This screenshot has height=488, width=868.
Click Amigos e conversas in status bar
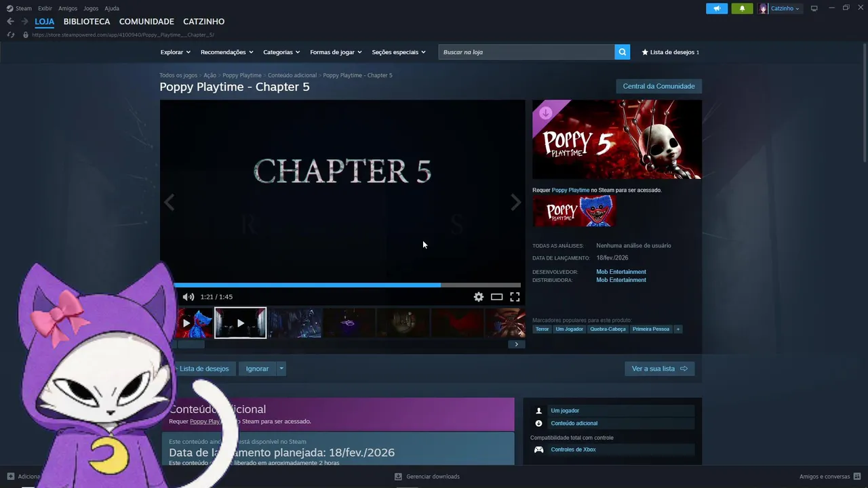pos(825,476)
